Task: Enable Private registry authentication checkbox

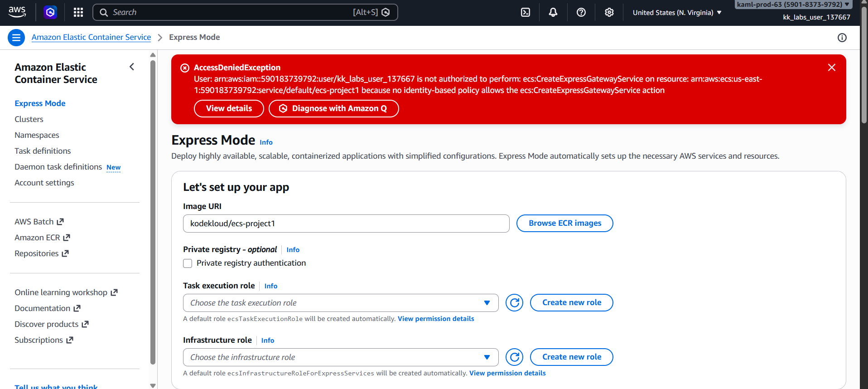Action: (188, 263)
